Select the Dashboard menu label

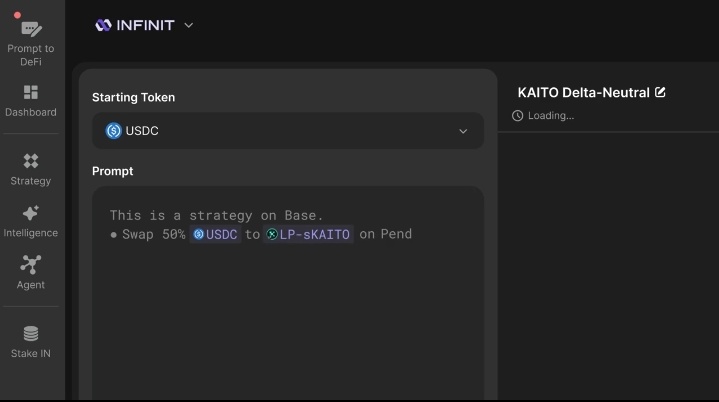coord(31,112)
